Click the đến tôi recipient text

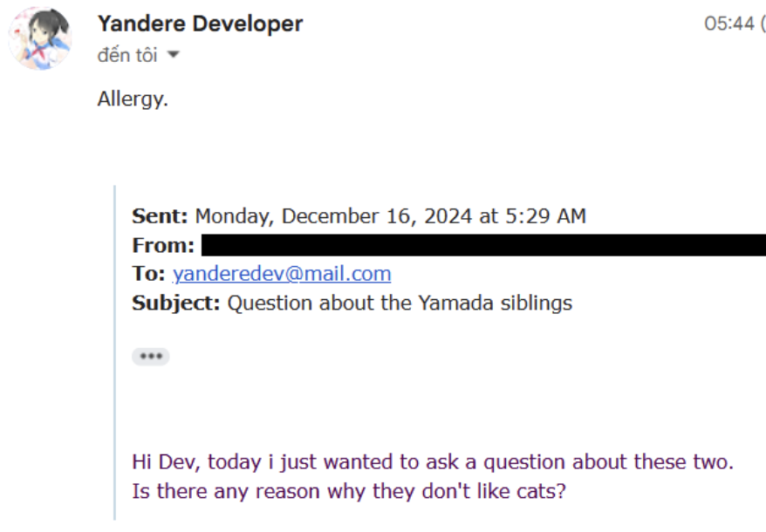(127, 55)
